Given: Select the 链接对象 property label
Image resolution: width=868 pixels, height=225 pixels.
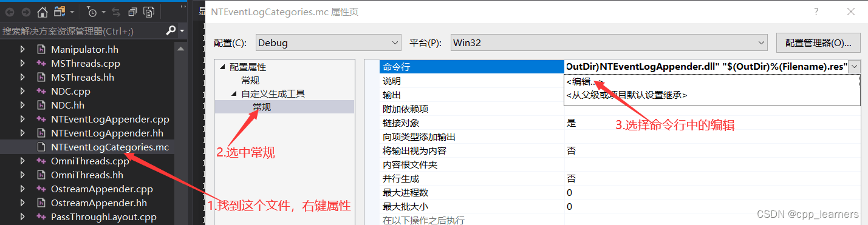Looking at the screenshot, I should (400, 123).
